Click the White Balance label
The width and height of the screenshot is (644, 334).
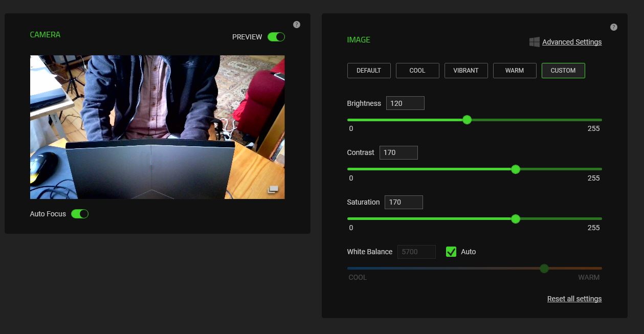370,252
